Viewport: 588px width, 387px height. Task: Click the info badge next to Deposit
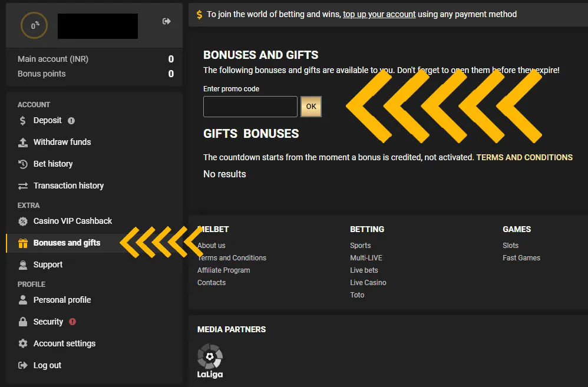[71, 120]
